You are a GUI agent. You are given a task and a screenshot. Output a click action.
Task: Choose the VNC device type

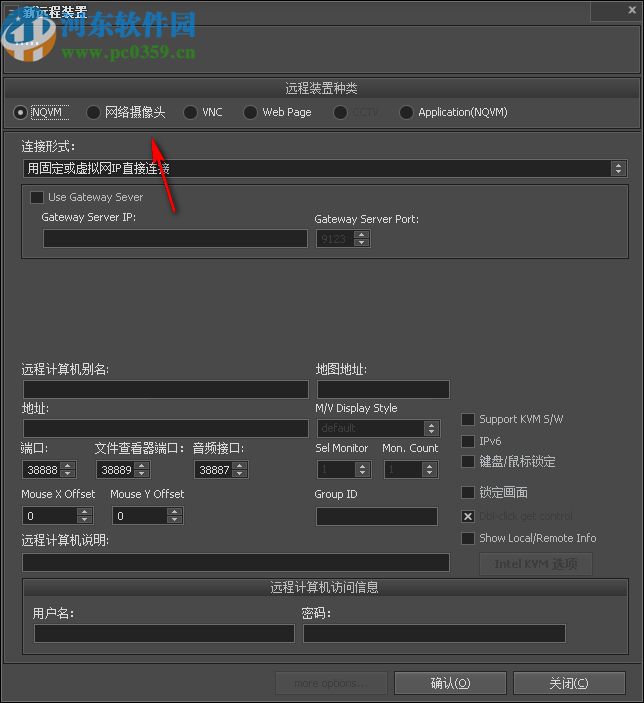(190, 113)
